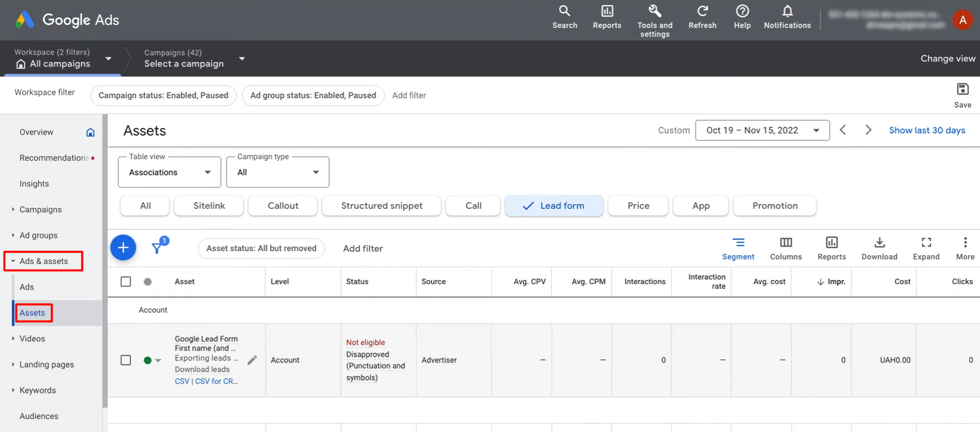Switch to the Sitelink asset tab
The width and height of the screenshot is (980, 432).
209,206
